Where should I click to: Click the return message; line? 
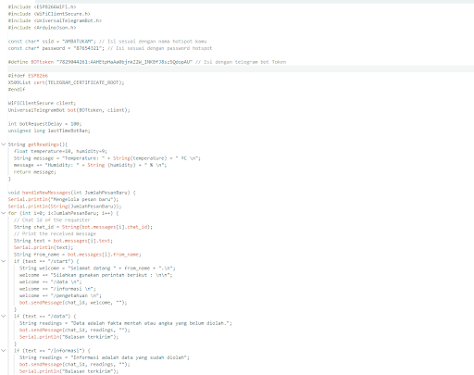click(35, 172)
